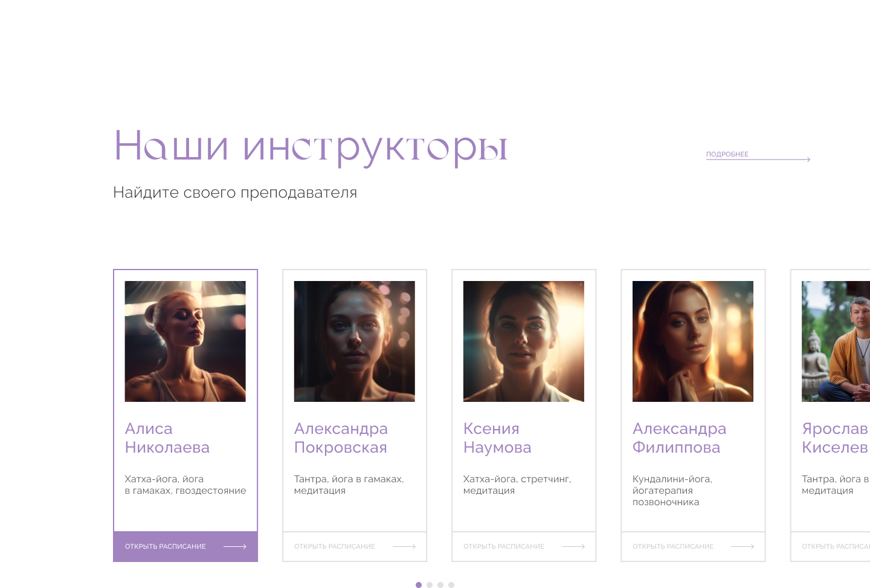
Task: Click Александра Покровская portrait photo
Action: [355, 341]
